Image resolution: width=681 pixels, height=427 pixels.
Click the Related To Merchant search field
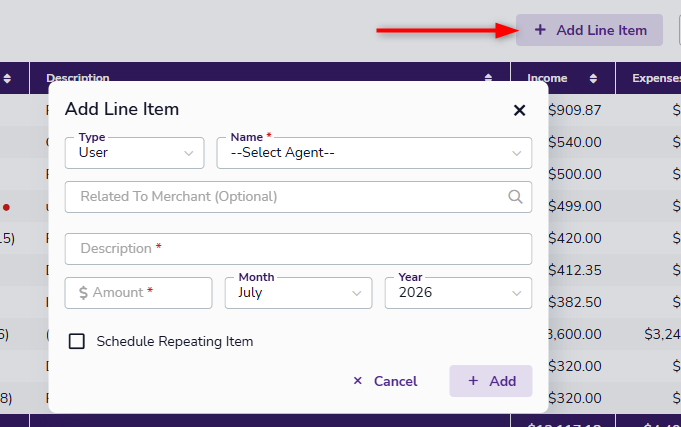point(298,197)
